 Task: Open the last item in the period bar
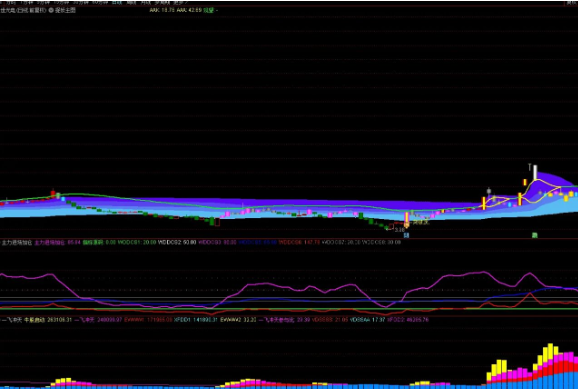181,2
